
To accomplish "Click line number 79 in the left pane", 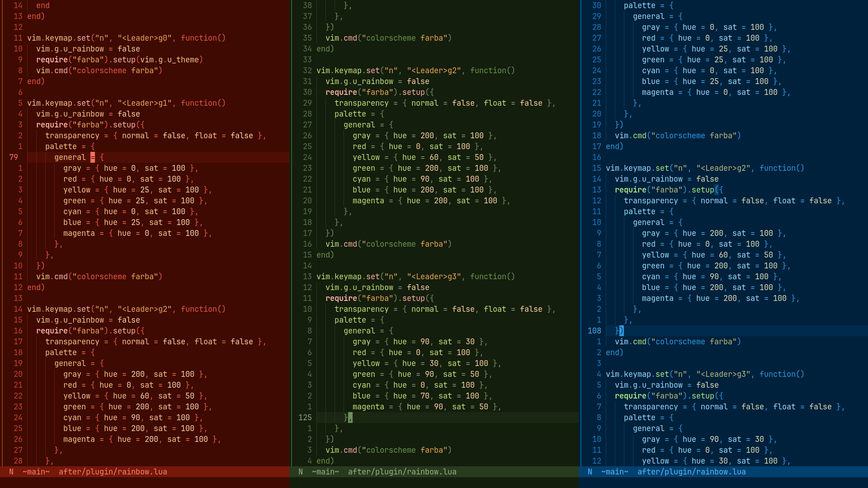I will coord(14,157).
